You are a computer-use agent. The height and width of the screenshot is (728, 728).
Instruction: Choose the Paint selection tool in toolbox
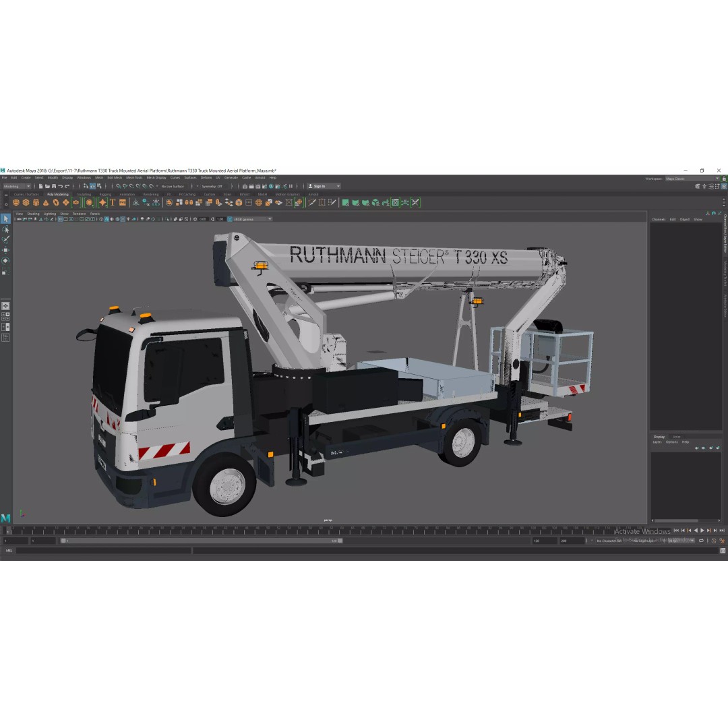(x=5, y=239)
